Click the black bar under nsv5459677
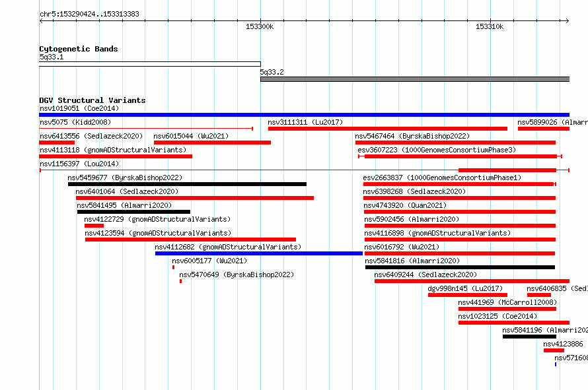 point(187,184)
